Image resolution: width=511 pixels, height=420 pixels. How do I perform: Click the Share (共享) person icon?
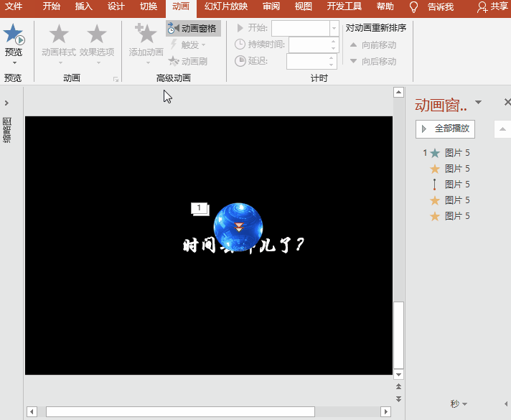pos(483,7)
